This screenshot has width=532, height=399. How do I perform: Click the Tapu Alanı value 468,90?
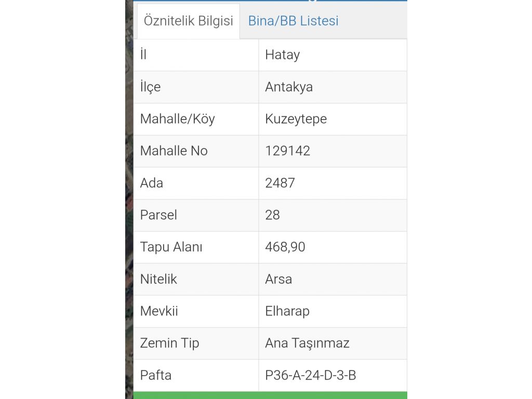click(x=285, y=247)
